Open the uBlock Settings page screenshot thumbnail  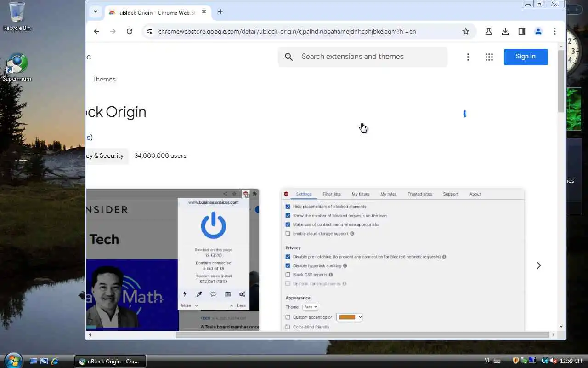[x=402, y=259]
